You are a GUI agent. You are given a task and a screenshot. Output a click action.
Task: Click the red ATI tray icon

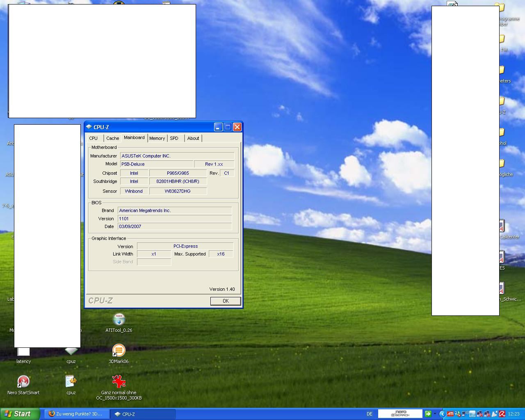450,414
